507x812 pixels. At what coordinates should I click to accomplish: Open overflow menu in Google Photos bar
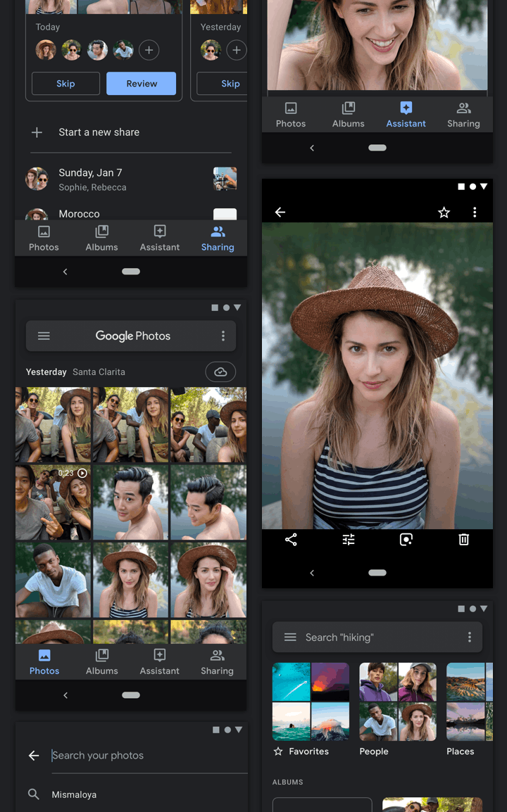[223, 336]
